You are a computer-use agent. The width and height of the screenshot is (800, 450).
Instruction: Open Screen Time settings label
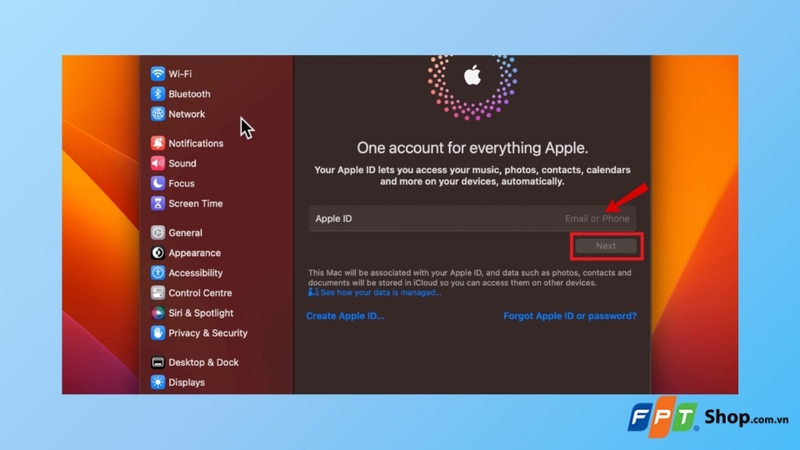195,204
